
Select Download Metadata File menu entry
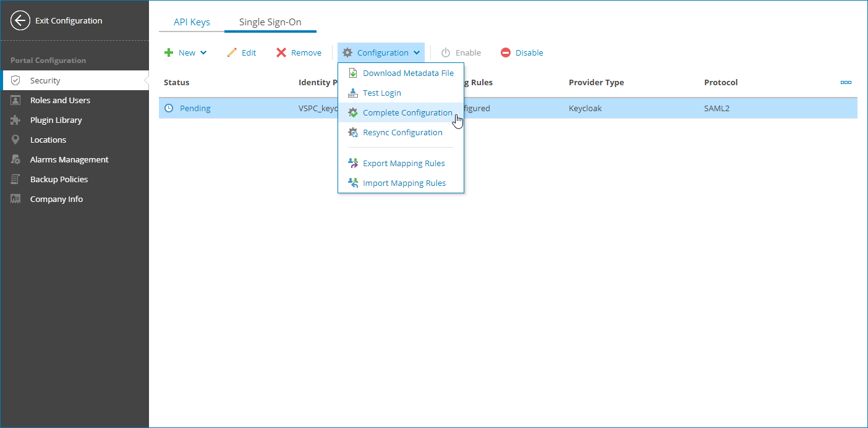pyautogui.click(x=408, y=72)
